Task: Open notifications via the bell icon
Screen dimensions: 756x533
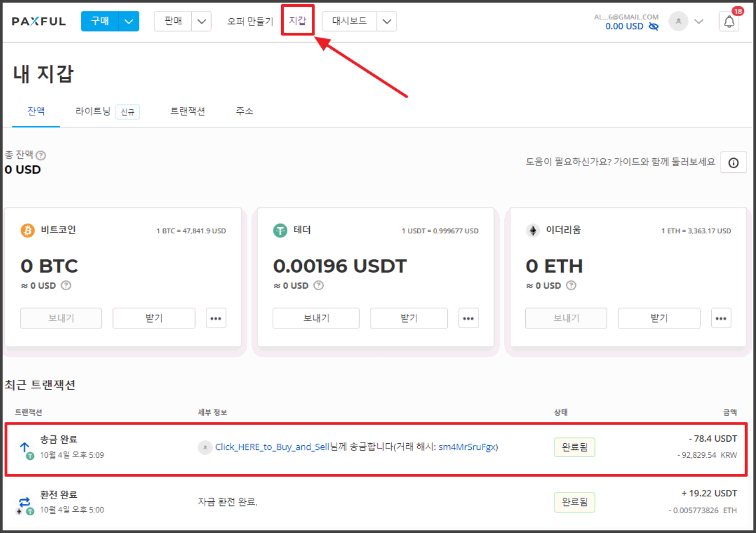Action: click(729, 21)
